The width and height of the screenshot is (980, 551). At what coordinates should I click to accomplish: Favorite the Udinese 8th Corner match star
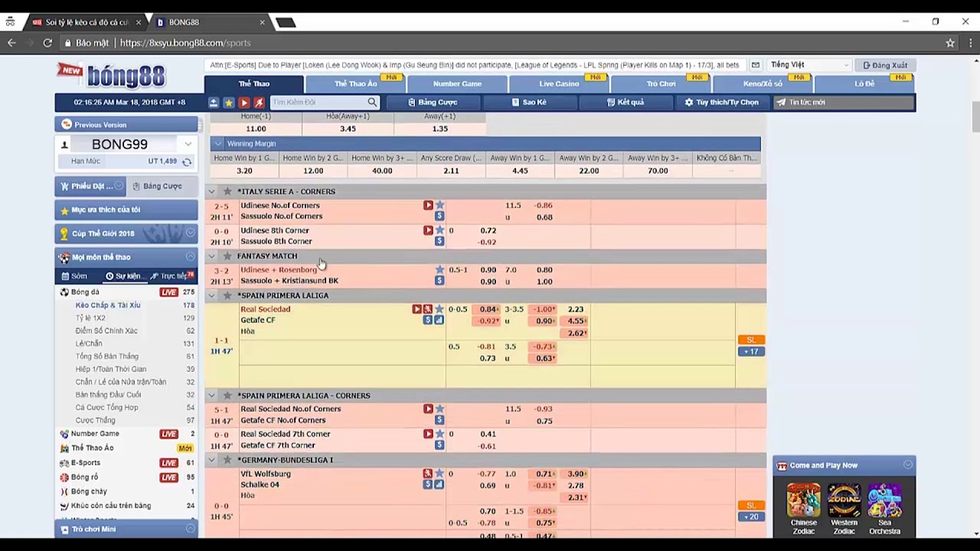point(439,230)
